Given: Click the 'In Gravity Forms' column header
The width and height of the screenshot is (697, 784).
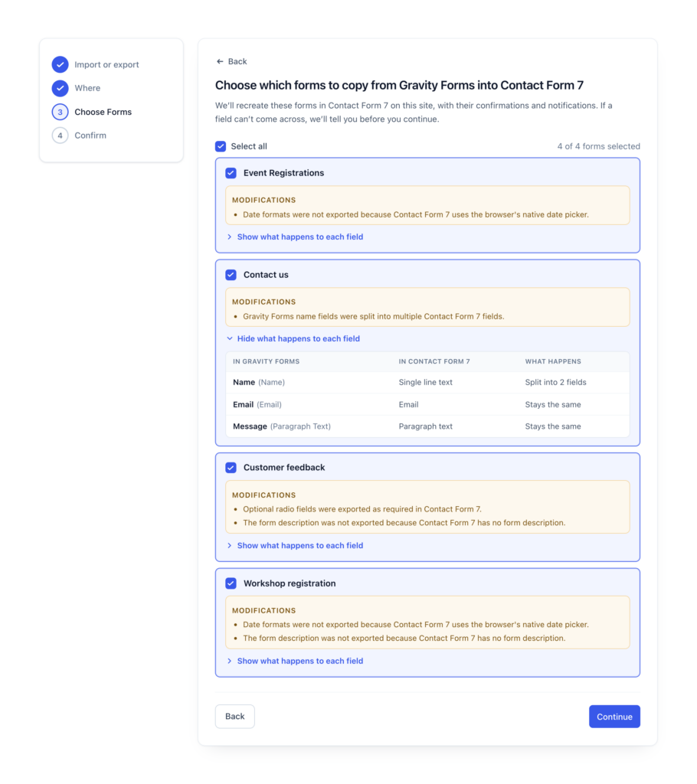Looking at the screenshot, I should tap(267, 361).
